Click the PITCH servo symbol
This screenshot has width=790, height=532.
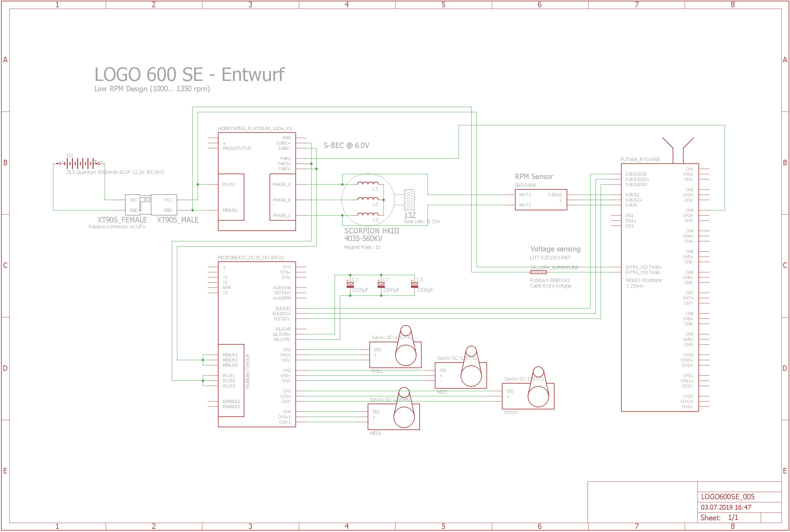(528, 396)
